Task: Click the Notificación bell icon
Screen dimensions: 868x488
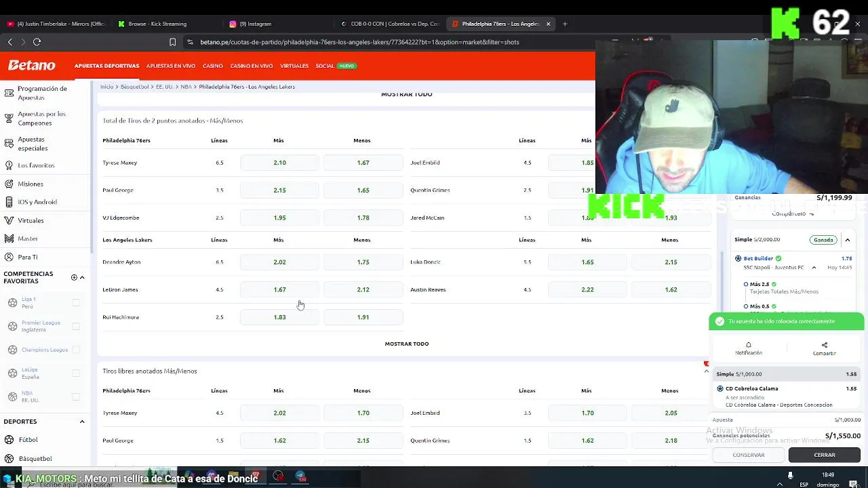Action: point(749,345)
